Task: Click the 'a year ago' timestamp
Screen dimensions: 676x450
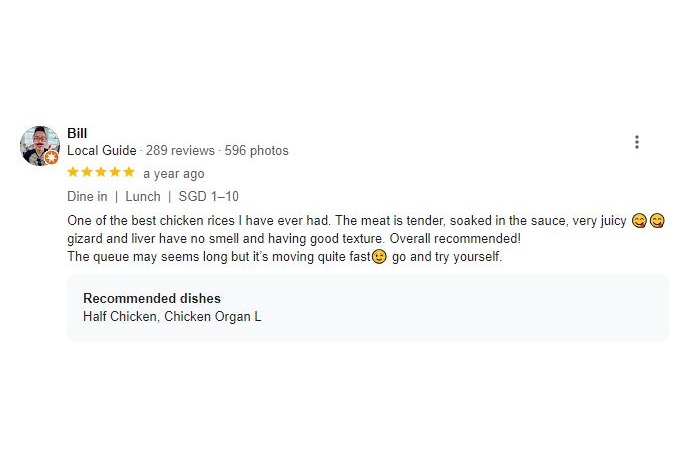Action: tap(174, 174)
